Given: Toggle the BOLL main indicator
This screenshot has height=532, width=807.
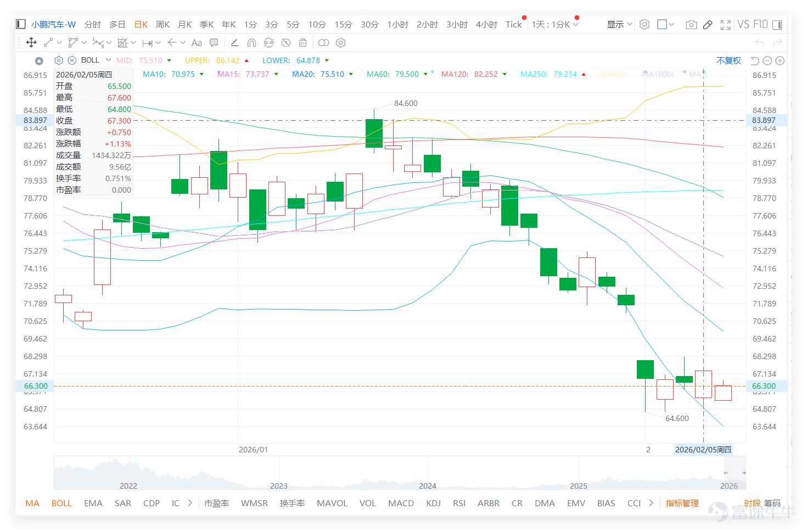Looking at the screenshot, I should coord(61,503).
